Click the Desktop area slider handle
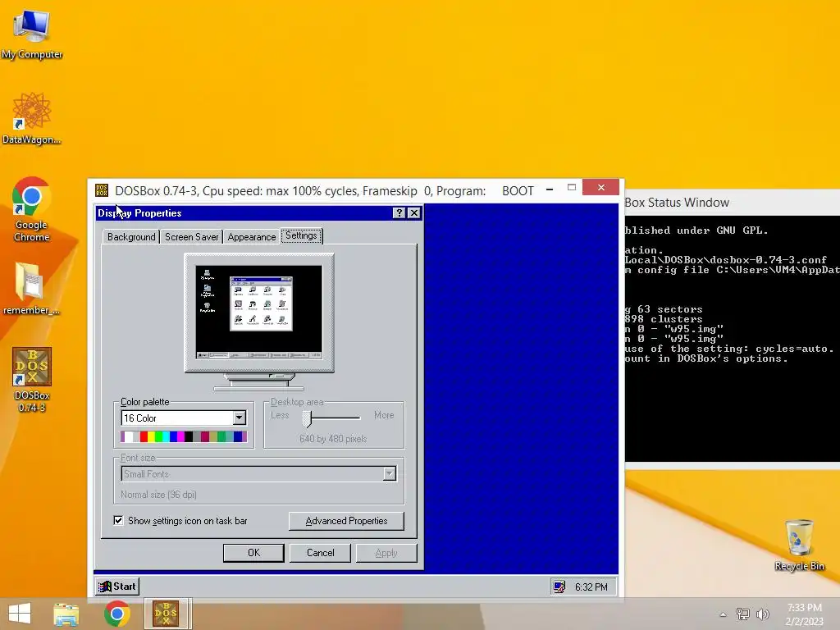Viewport: 840px width, 630px height. pos(307,418)
